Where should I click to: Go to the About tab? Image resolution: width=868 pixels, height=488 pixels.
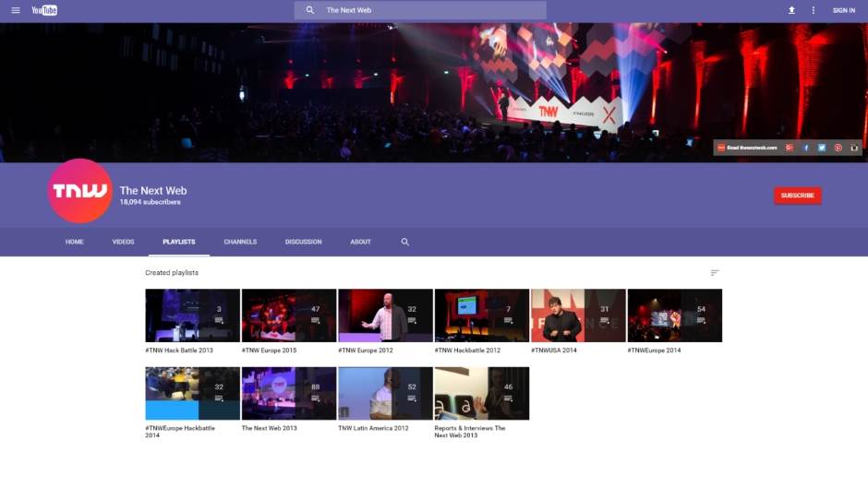[360, 242]
